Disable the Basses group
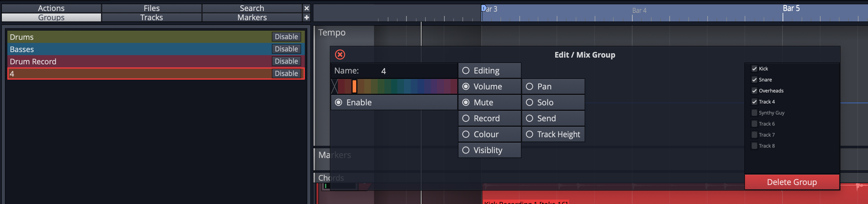Screen dimensions: 868x204 pyautogui.click(x=286, y=49)
